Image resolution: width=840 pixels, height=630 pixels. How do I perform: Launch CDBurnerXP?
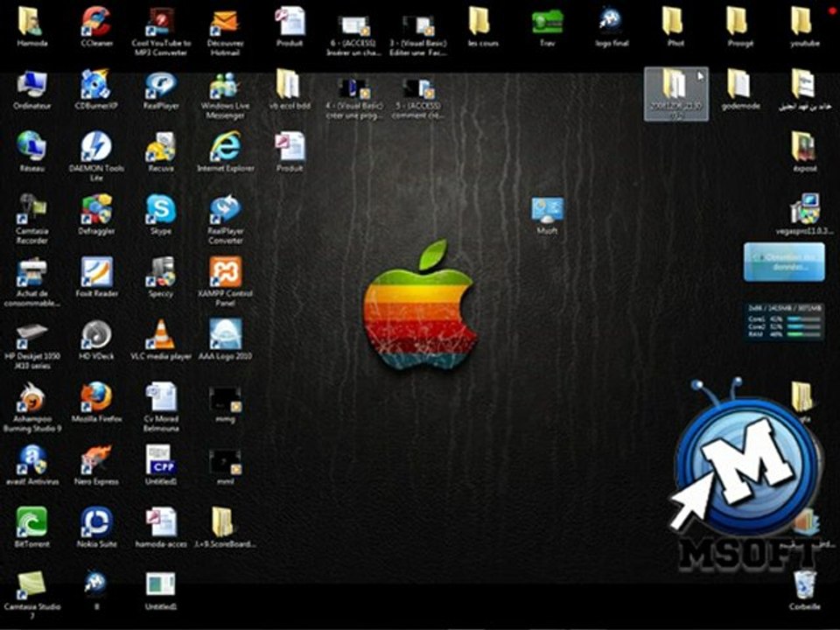coord(96,90)
